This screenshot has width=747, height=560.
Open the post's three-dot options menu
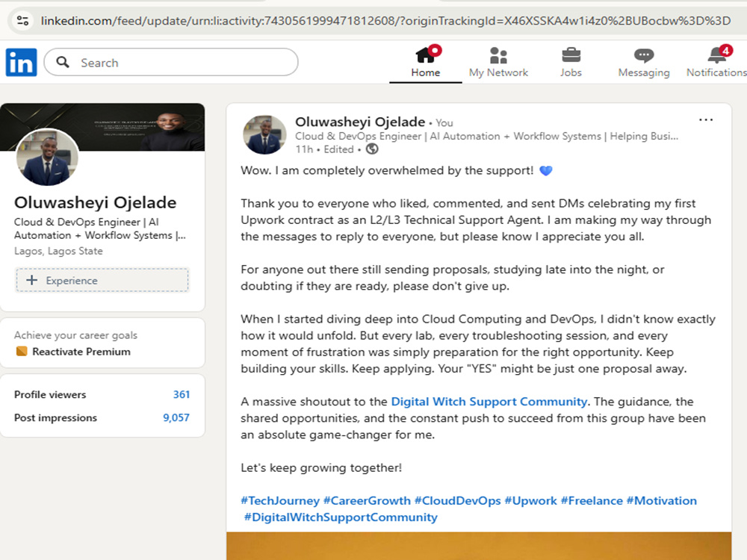706,120
